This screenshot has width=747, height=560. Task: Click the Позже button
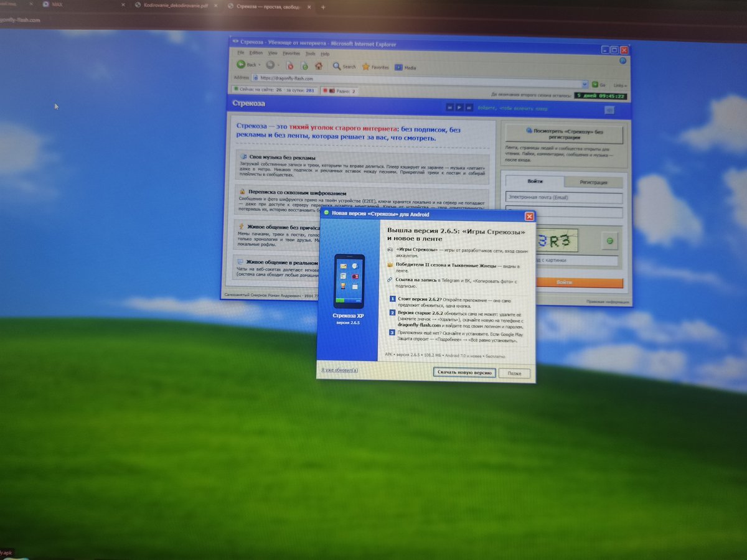(514, 373)
